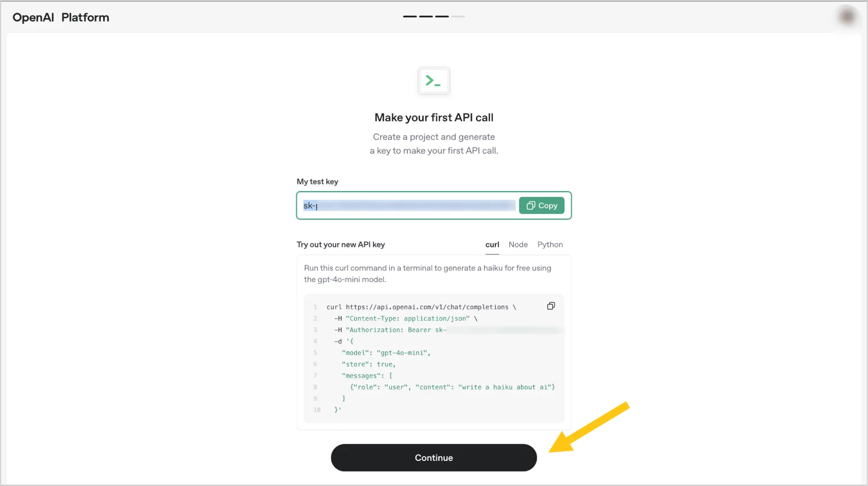Viewport: 868px width, 486px height.
Task: Switch to the Python tab
Action: tap(550, 244)
